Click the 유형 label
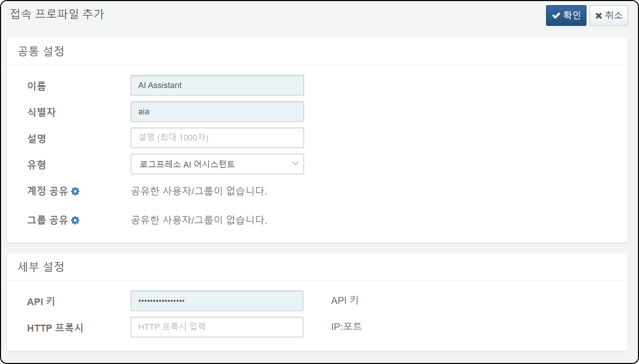639x364 pixels. pos(37,165)
